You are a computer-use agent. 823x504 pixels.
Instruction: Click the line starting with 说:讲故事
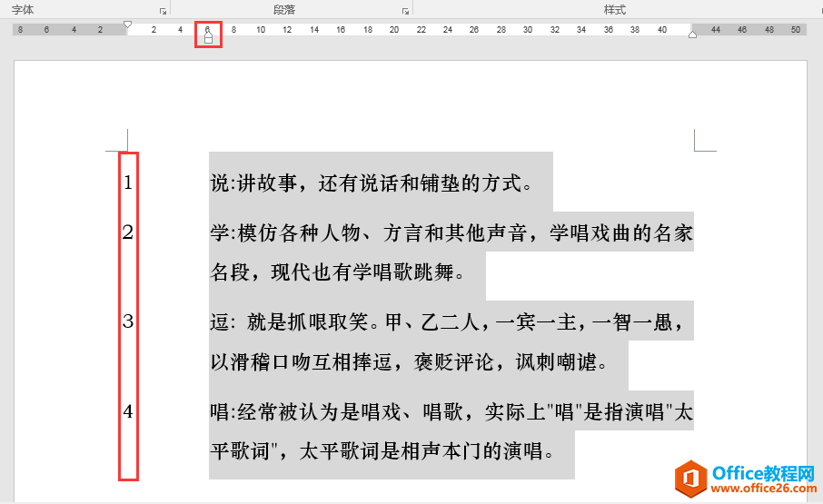[372, 183]
